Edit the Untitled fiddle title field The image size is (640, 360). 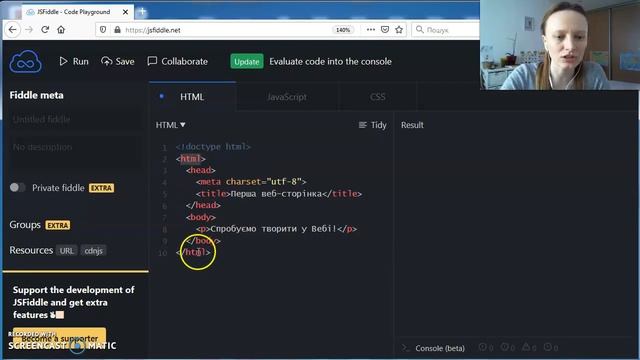(x=76, y=120)
